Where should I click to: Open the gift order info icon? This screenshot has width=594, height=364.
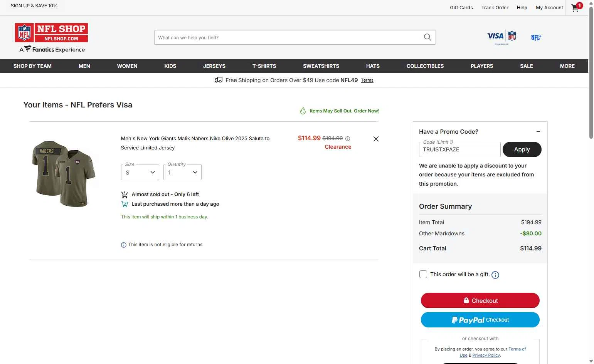click(495, 275)
